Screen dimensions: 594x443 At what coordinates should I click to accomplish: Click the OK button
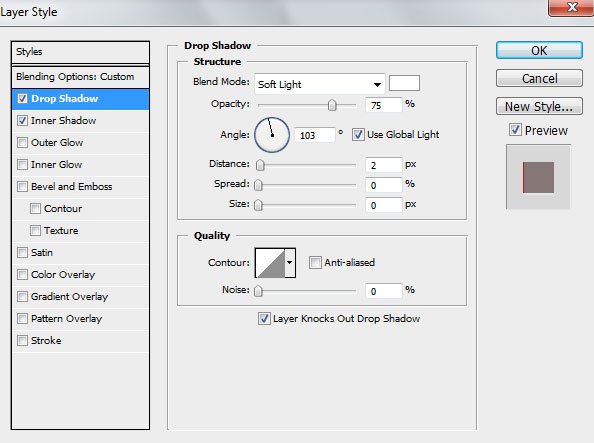coord(539,50)
